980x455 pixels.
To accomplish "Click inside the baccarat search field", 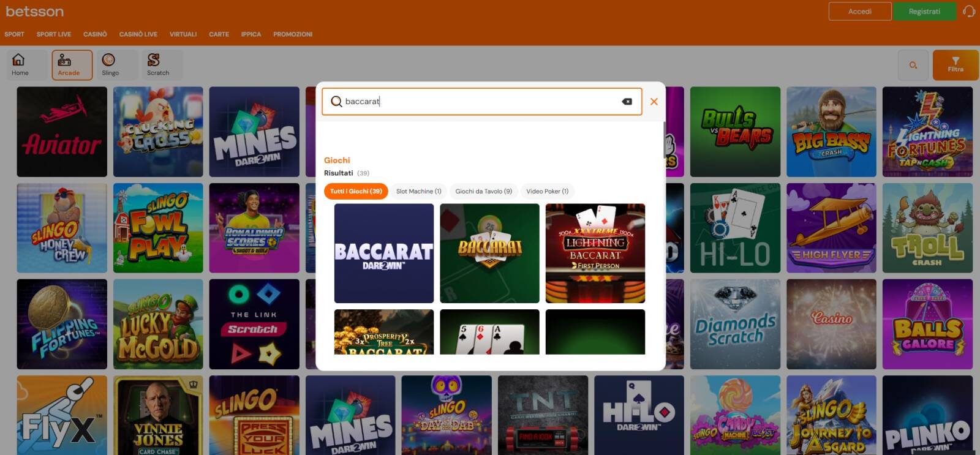I will coord(478,102).
